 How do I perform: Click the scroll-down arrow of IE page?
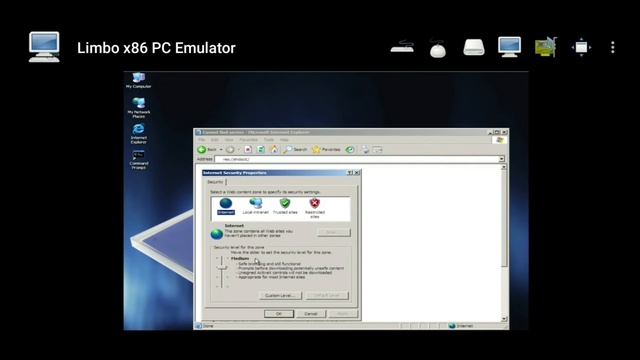click(504, 319)
